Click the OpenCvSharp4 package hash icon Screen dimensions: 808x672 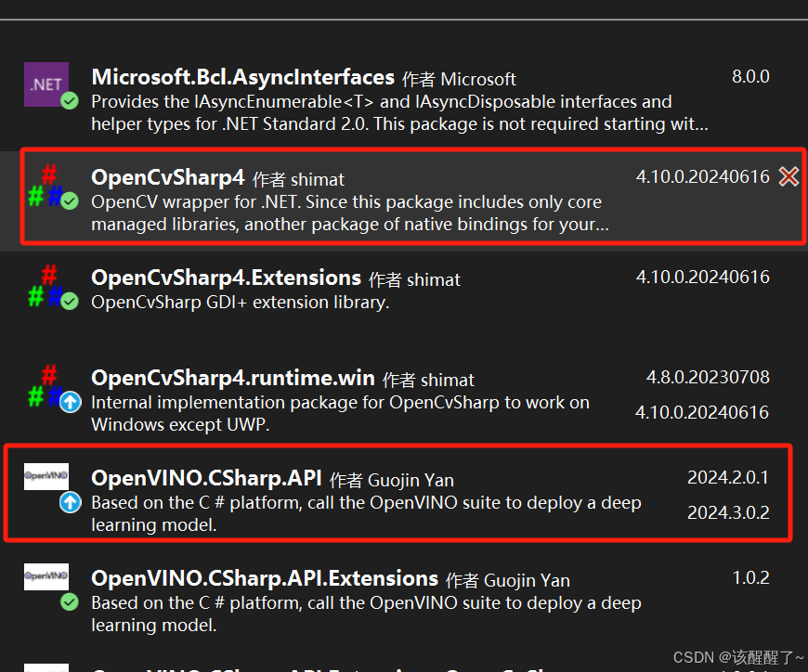pyautogui.click(x=46, y=186)
